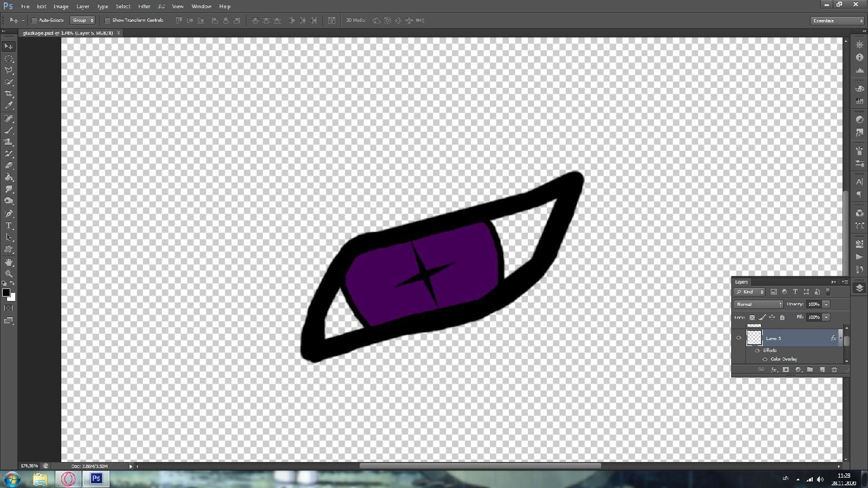This screenshot has height=488, width=868.
Task: Enable the Auto-Select checkbox
Action: (34, 21)
